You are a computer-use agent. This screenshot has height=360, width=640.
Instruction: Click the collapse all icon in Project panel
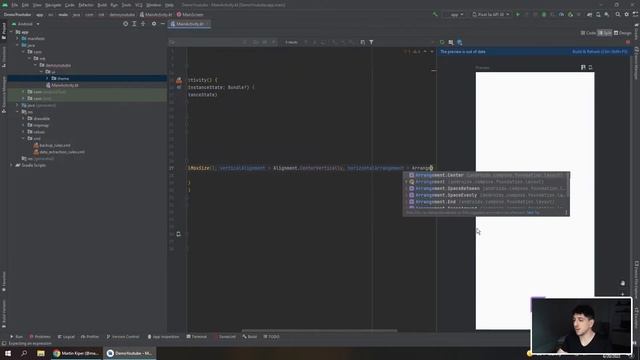click(143, 24)
